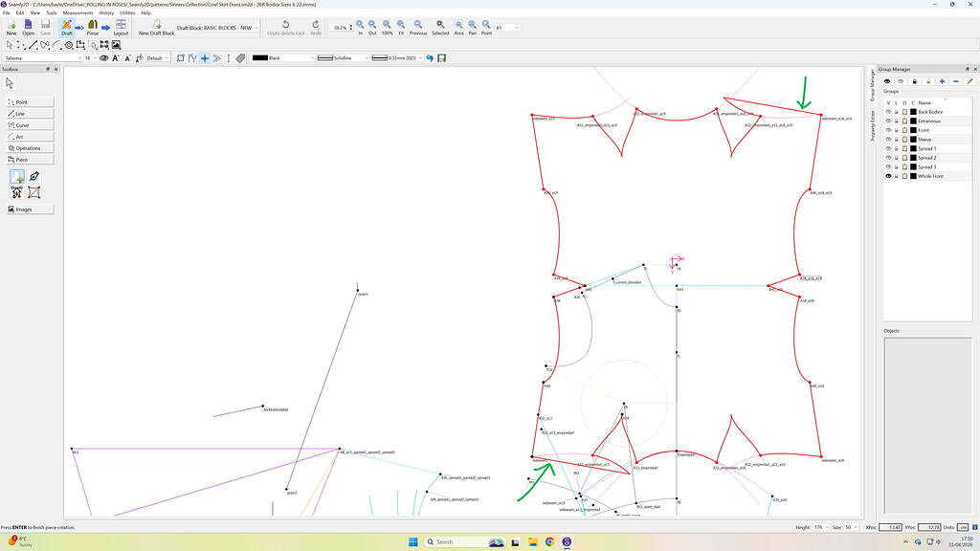
Task: Switch to the Property Editor tab
Action: point(873,125)
